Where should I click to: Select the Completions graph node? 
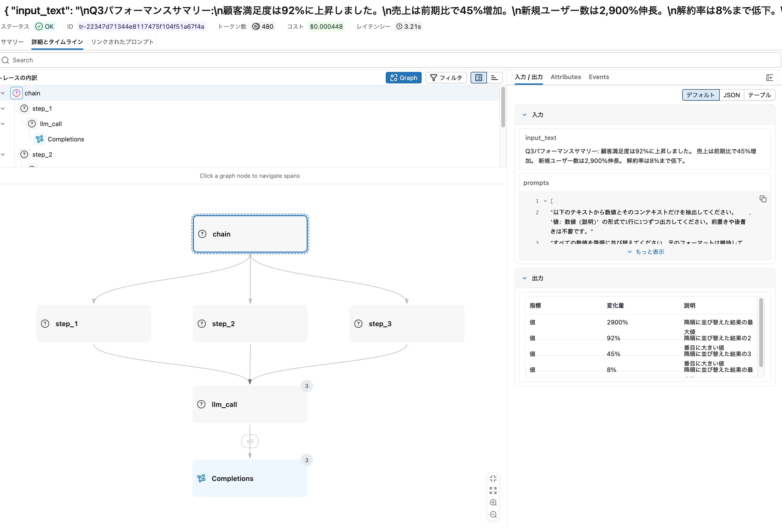250,478
